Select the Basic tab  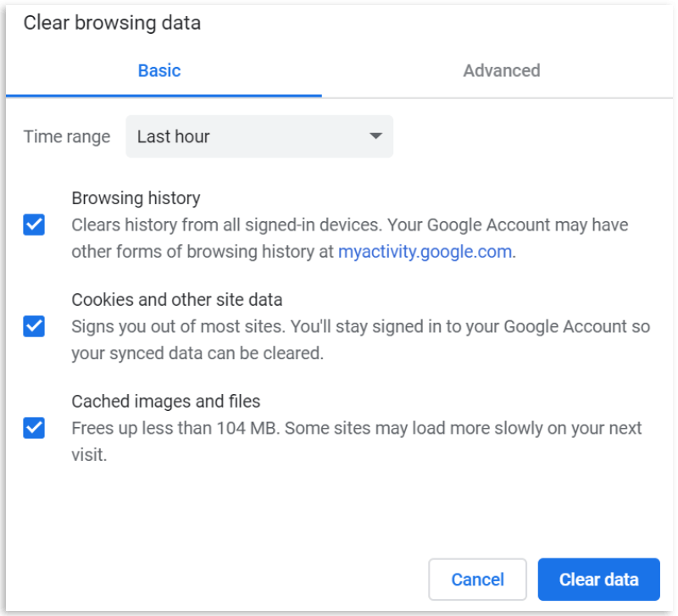click(x=159, y=70)
